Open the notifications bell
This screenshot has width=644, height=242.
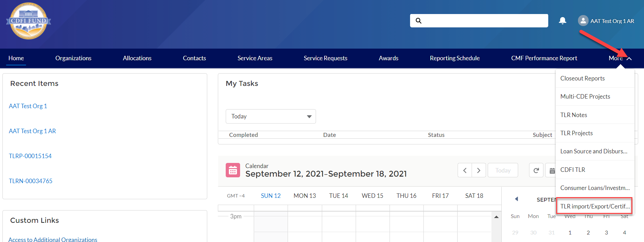point(562,21)
